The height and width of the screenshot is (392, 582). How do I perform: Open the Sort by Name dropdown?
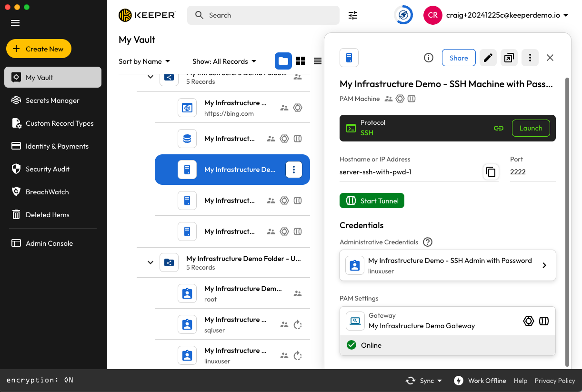[144, 61]
